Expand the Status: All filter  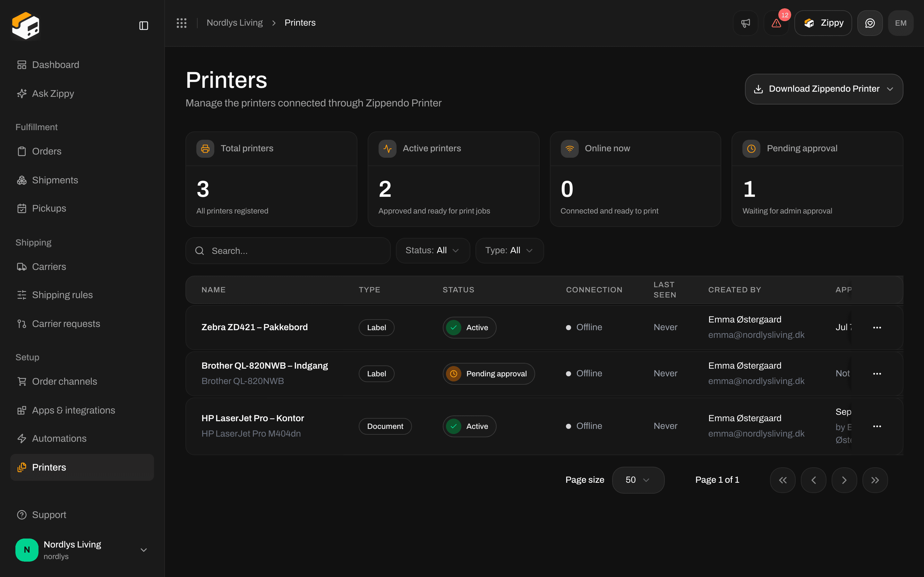(x=432, y=250)
